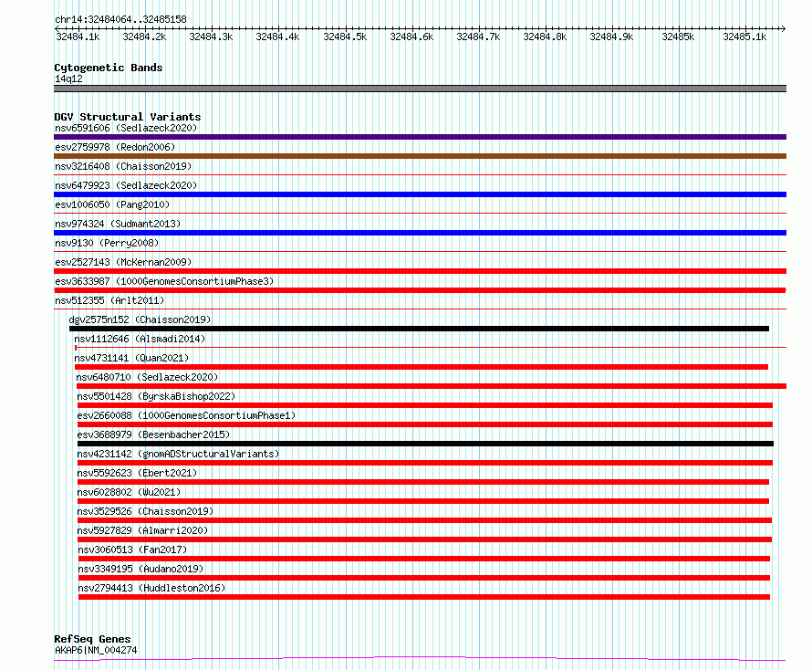Select nsv6480710 (Sedlazeck2020) variant label
Image resolution: width=812 pixels, height=670 pixels.
[147, 377]
